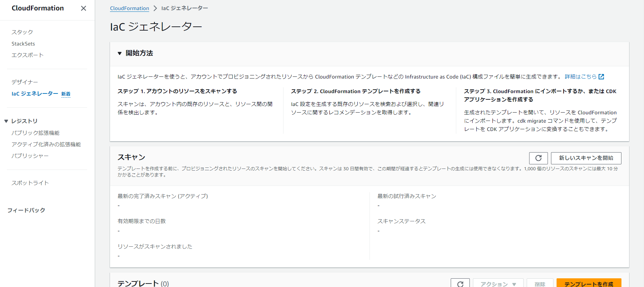Viewport: 644px width, 287px height.
Task: Click the テンプレート (0) heading
Action: coord(143,283)
